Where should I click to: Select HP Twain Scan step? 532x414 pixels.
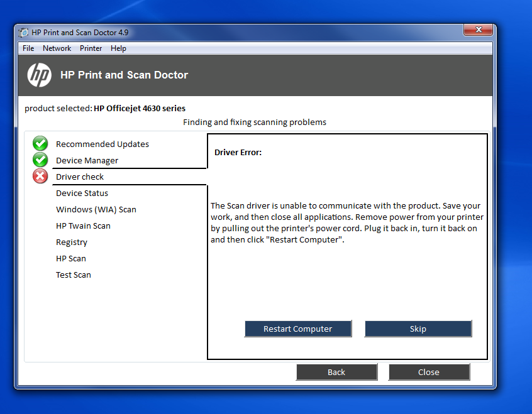pos(83,226)
